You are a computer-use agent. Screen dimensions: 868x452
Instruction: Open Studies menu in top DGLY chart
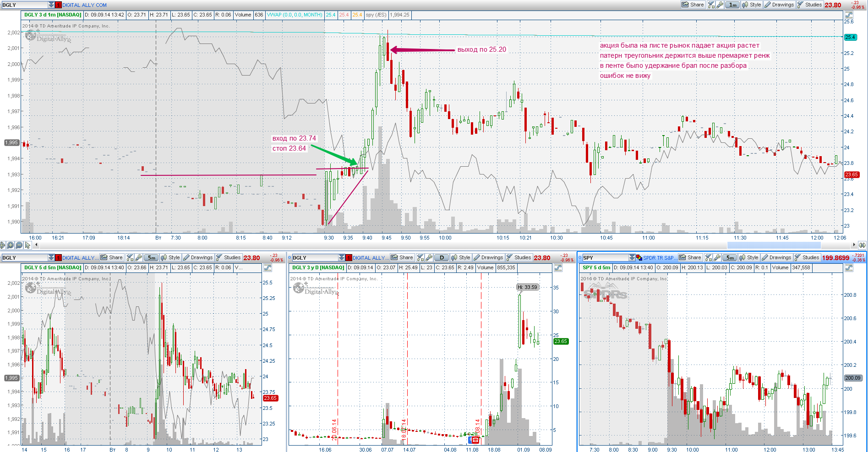(810, 5)
